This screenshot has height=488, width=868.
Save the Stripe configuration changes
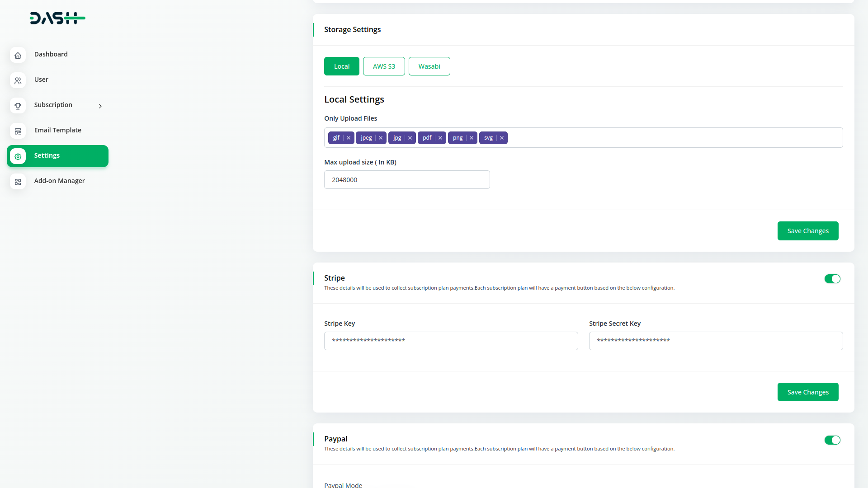(x=808, y=392)
